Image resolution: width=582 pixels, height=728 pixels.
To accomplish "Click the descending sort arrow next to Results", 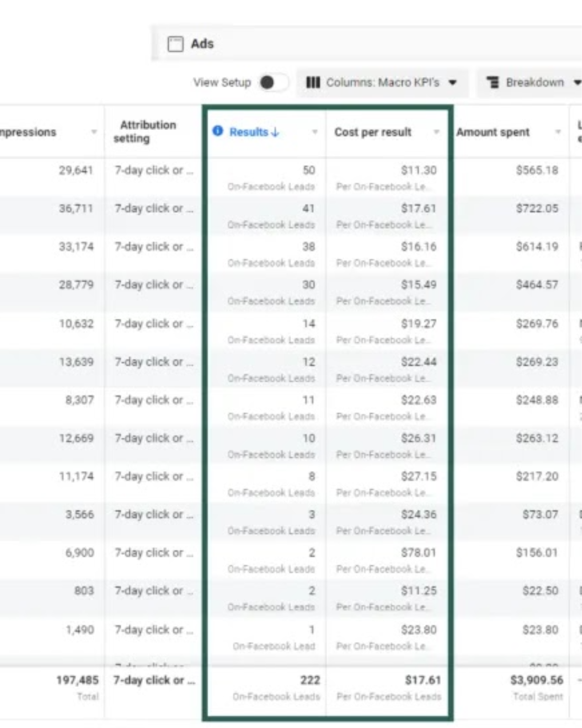I will [276, 132].
